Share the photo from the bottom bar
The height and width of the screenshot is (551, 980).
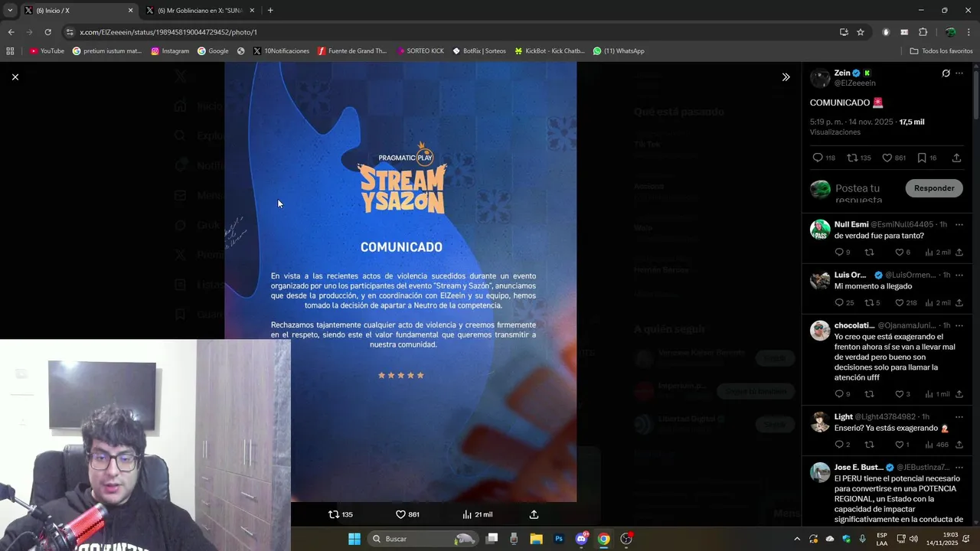click(534, 514)
